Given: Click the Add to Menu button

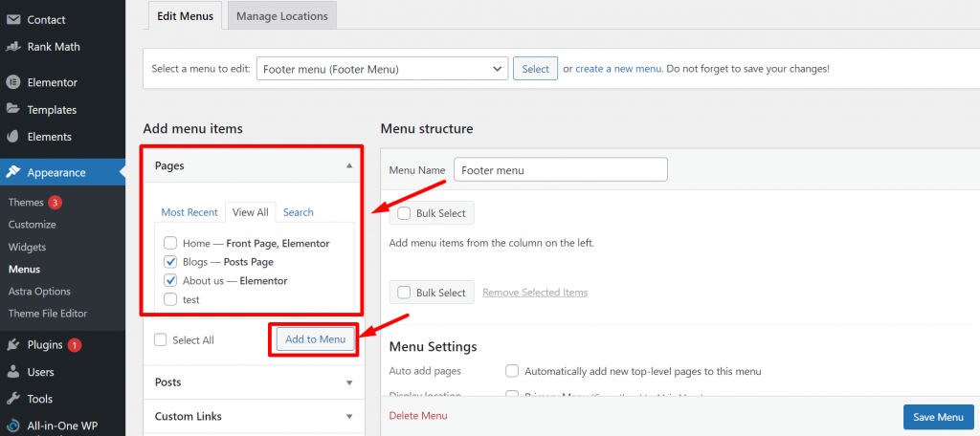Looking at the screenshot, I should 315,339.
